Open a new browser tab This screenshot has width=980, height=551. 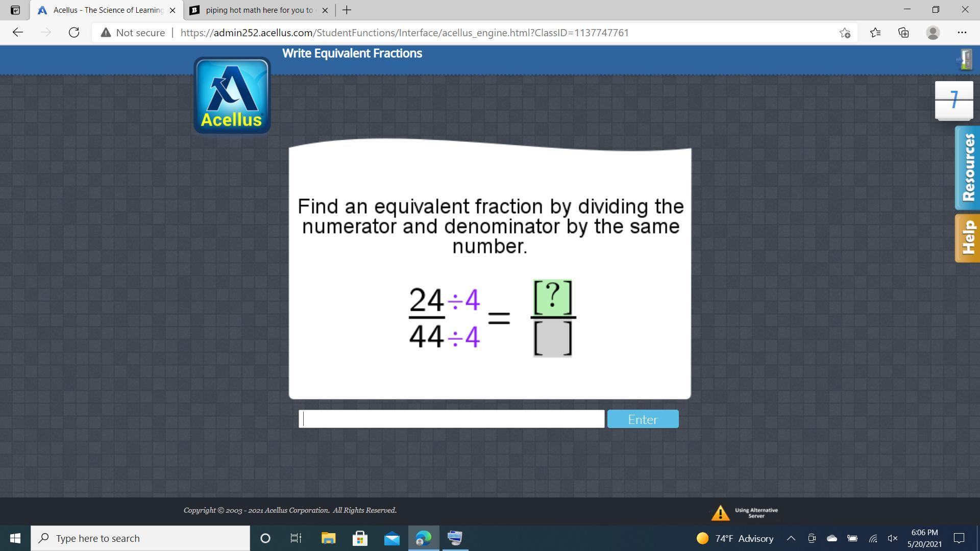pos(347,10)
